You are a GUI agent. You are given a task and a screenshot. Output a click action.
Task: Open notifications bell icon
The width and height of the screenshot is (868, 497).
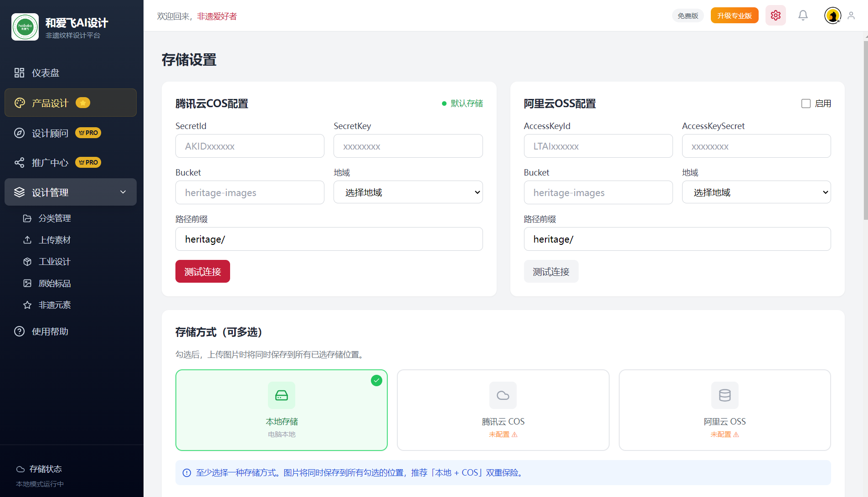pyautogui.click(x=803, y=16)
